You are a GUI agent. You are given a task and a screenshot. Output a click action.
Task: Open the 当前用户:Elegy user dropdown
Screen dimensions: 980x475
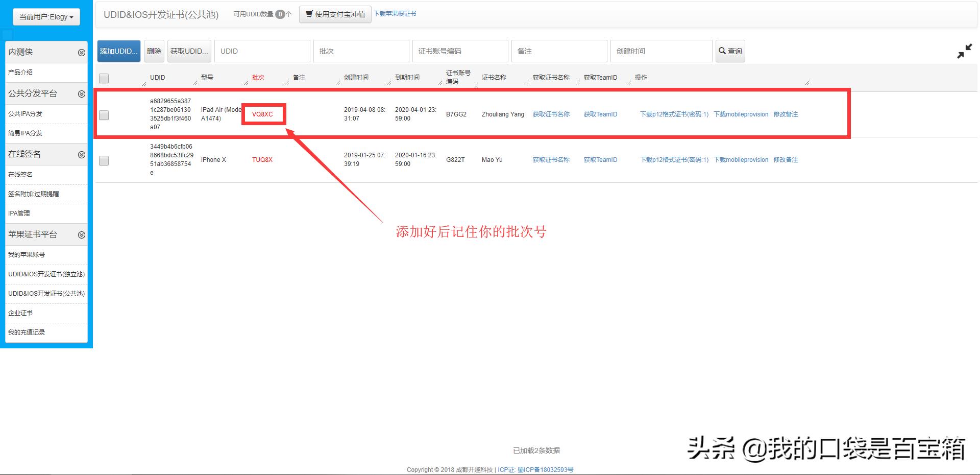45,16
